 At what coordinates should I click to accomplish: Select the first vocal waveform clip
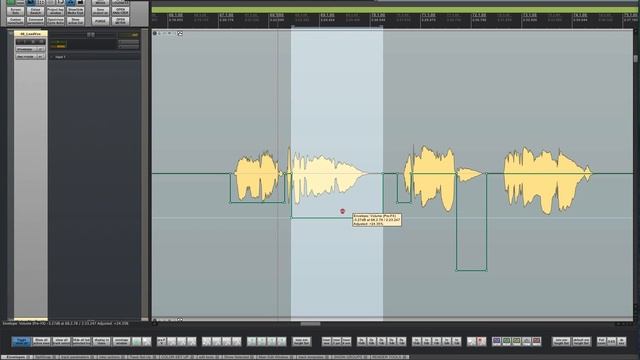click(257, 176)
